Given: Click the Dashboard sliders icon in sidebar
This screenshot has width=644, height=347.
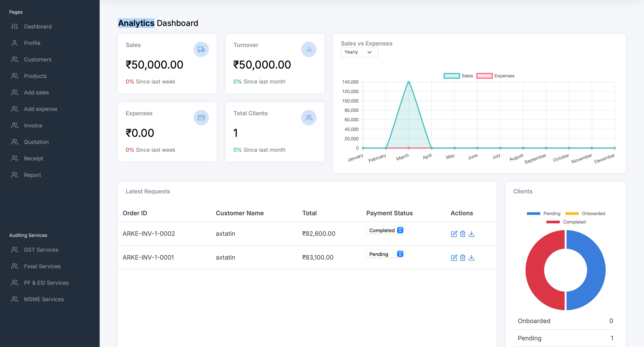Looking at the screenshot, I should (x=15, y=26).
